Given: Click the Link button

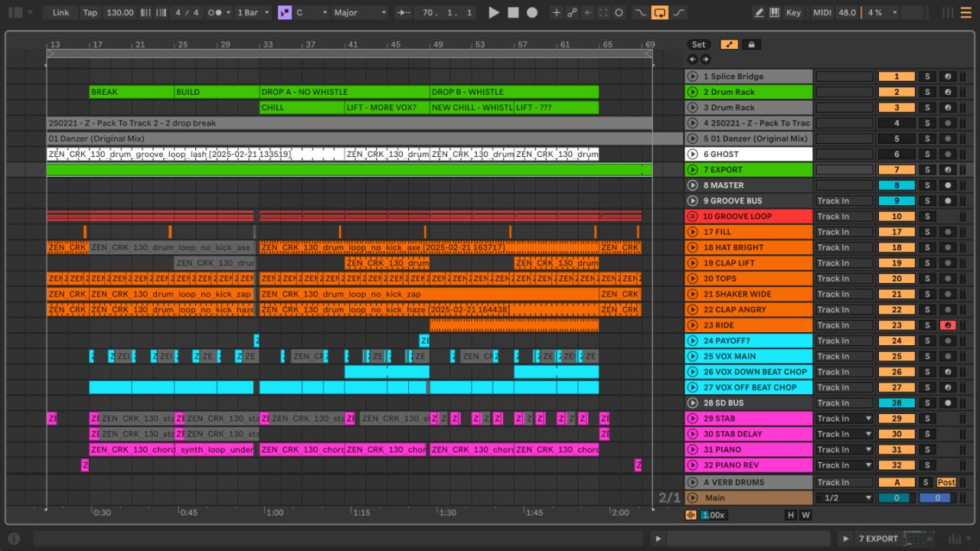Looking at the screenshot, I should click(60, 13).
